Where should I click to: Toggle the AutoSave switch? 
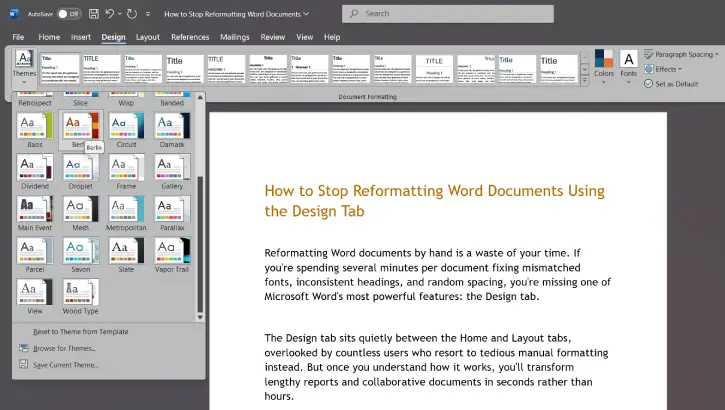(69, 14)
